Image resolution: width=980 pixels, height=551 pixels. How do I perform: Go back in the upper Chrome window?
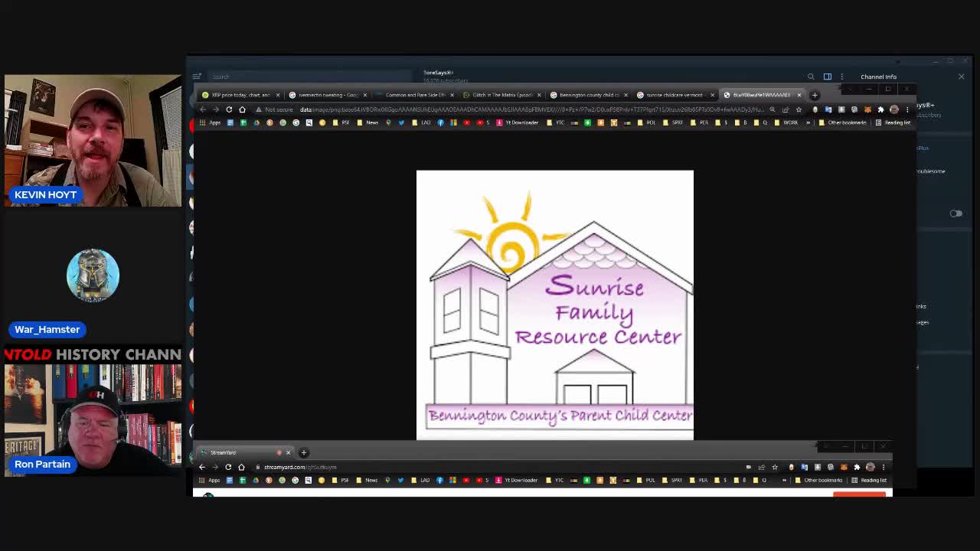coord(203,109)
